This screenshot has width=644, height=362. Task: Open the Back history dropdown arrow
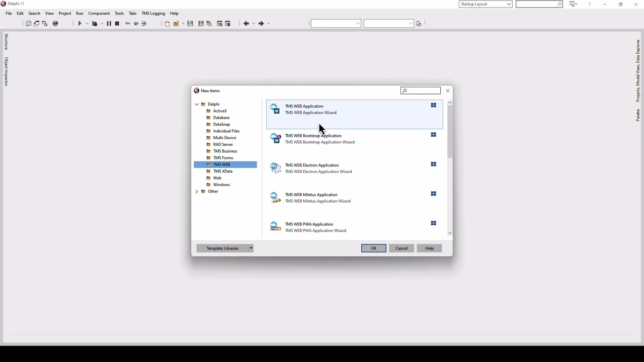[253, 24]
